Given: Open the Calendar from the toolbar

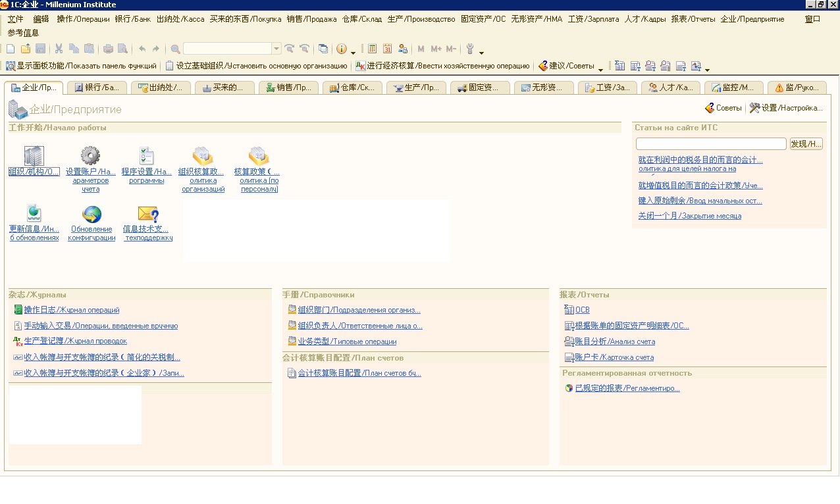Looking at the screenshot, I should tap(387, 49).
